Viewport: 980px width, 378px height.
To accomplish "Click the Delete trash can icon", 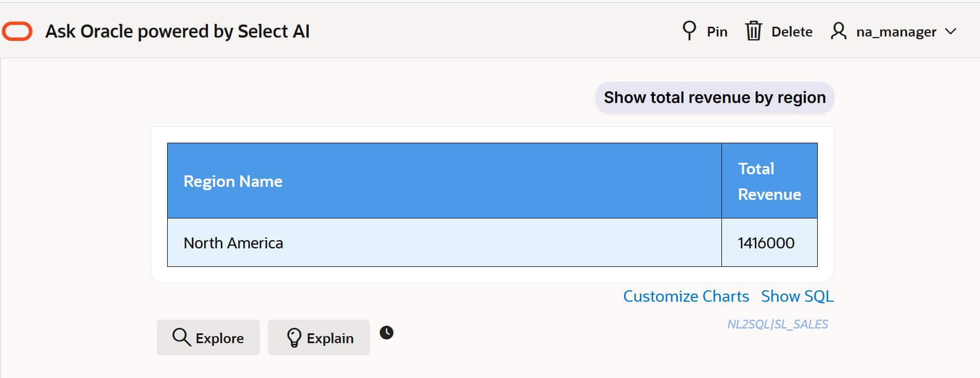I will point(754,31).
